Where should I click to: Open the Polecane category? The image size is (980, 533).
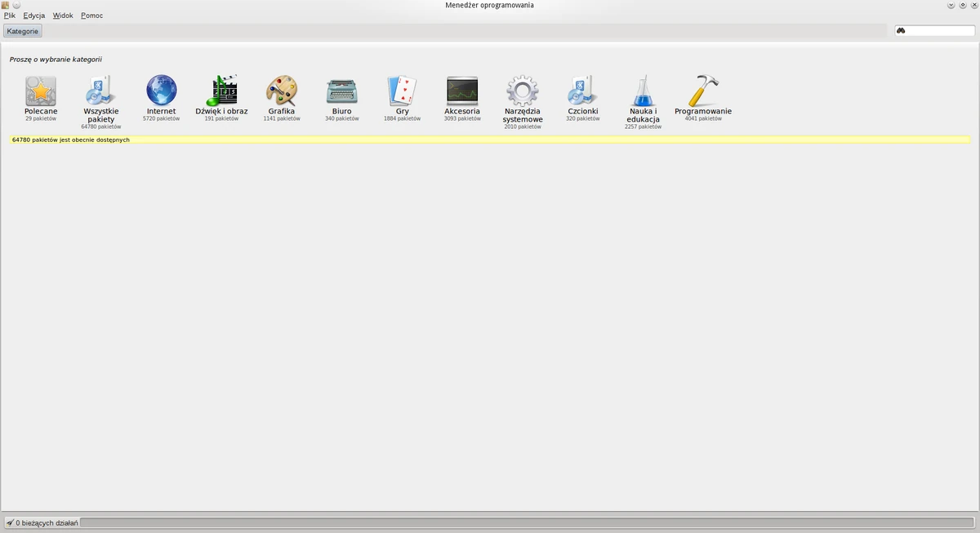pyautogui.click(x=41, y=90)
